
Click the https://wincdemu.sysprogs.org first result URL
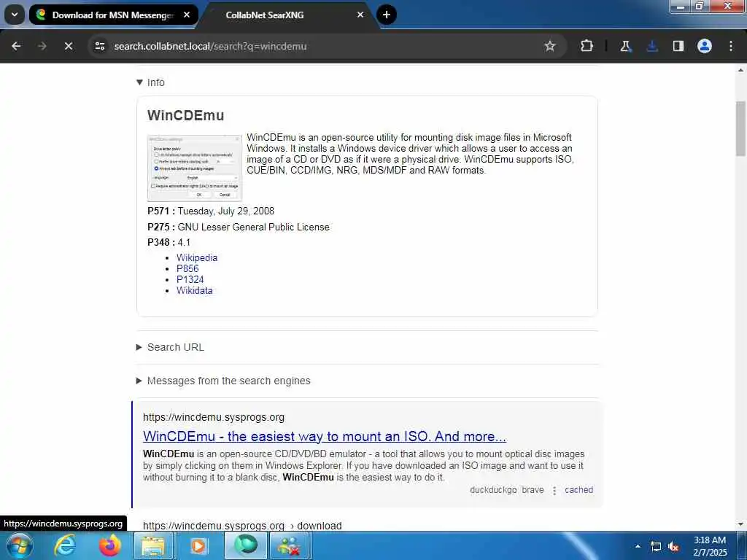(x=214, y=417)
